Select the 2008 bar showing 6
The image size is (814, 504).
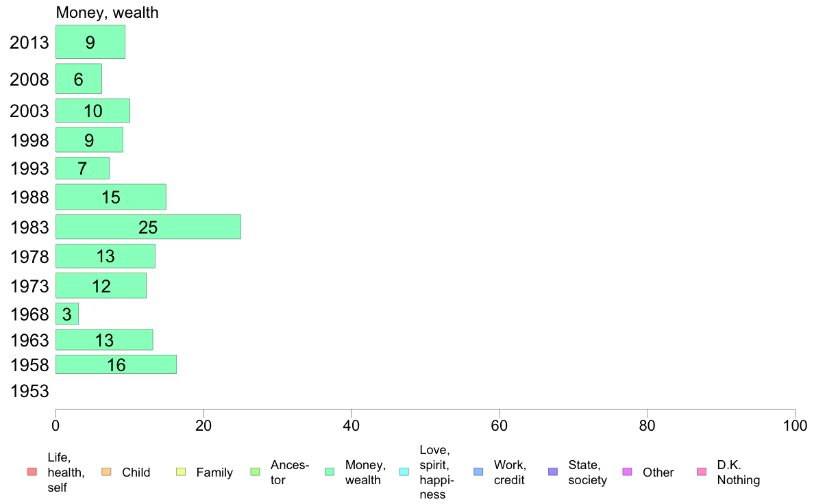pyautogui.click(x=79, y=79)
